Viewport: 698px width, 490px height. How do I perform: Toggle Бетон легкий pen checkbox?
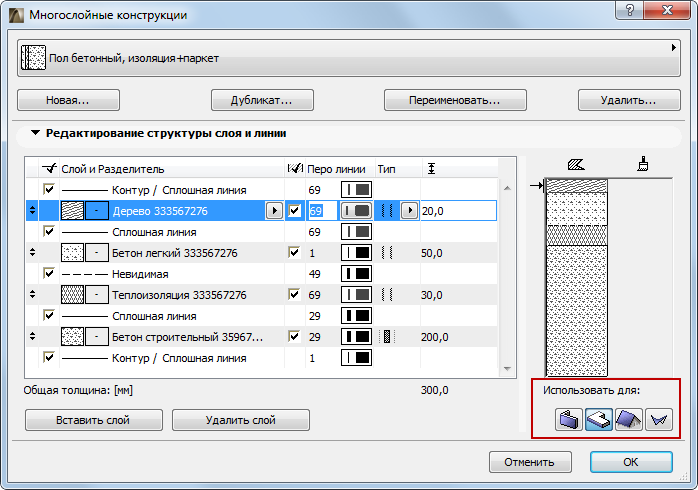click(x=294, y=252)
